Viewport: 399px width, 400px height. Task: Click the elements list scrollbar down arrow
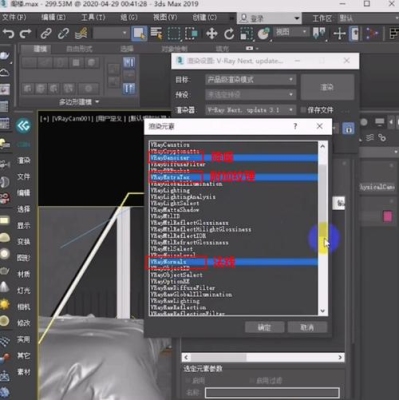tap(322, 311)
